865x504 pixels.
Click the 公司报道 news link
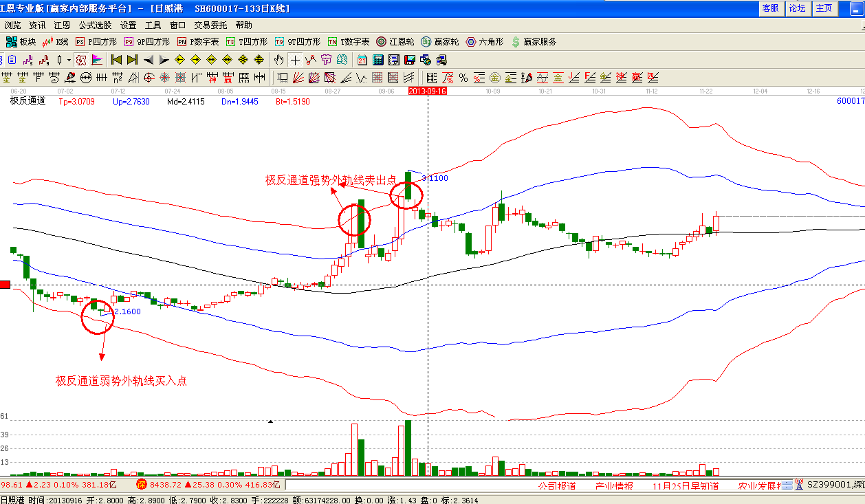[556, 485]
